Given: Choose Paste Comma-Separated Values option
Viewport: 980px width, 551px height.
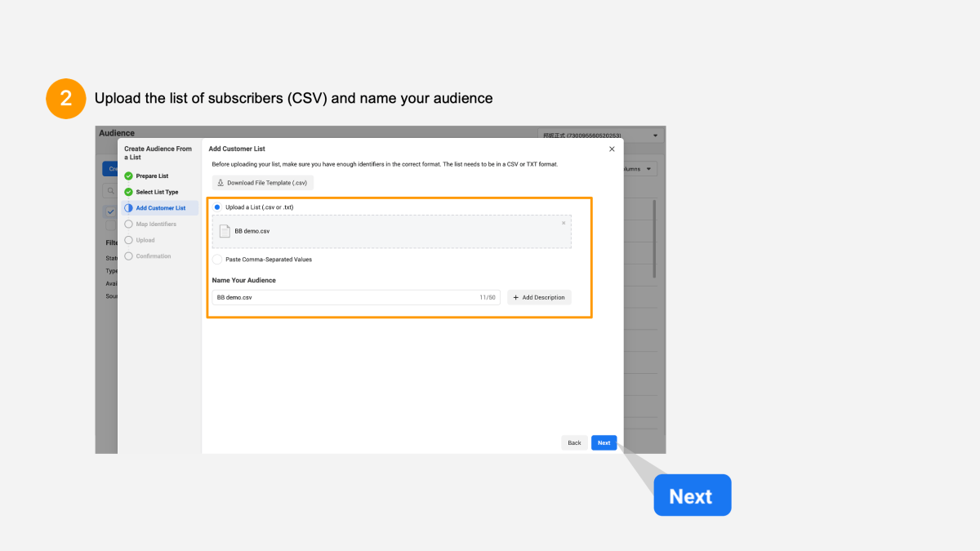Looking at the screenshot, I should [216, 259].
